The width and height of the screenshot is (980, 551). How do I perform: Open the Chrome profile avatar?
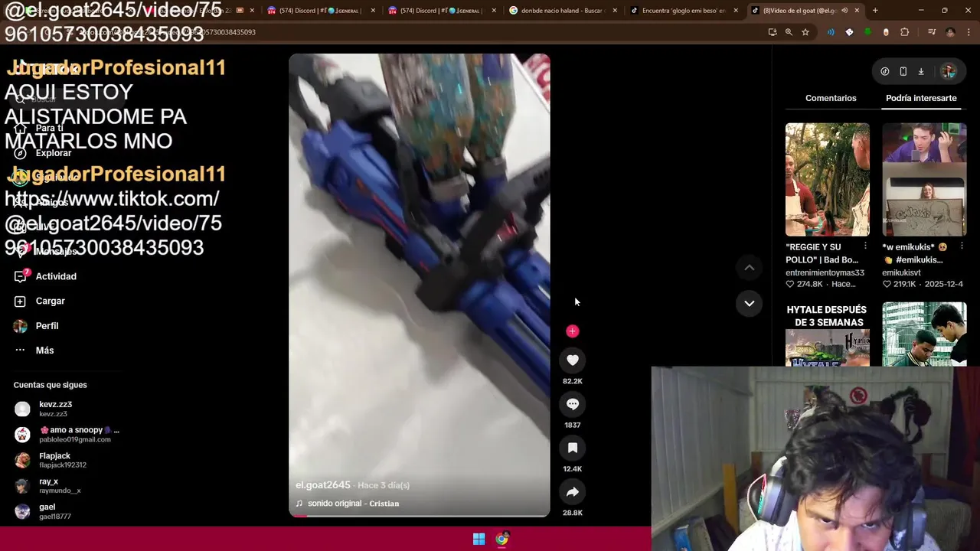(x=950, y=32)
